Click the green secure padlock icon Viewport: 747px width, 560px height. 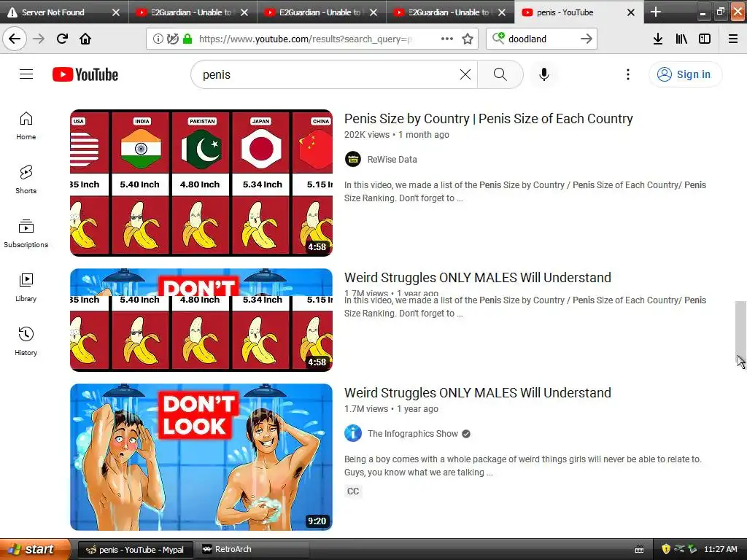click(x=187, y=39)
